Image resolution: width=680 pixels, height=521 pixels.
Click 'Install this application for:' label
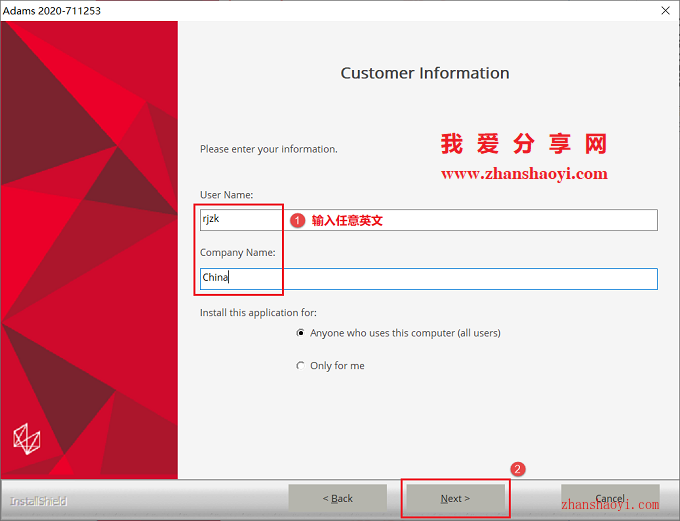(x=258, y=313)
